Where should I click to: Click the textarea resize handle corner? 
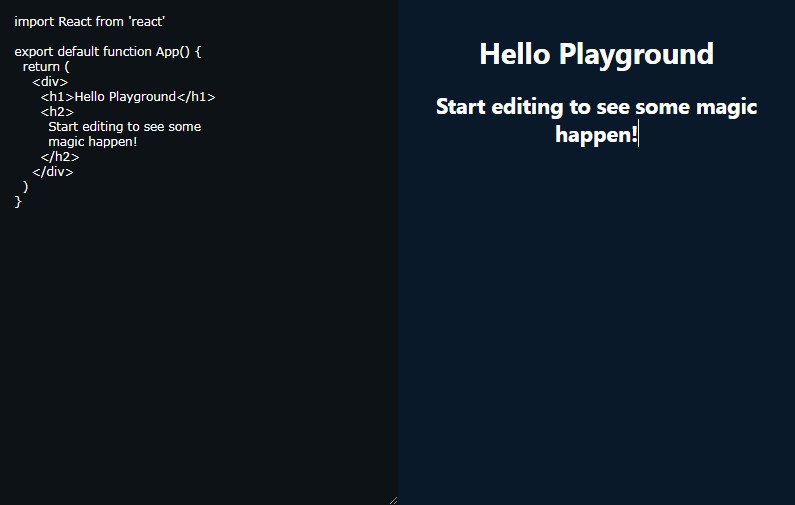pos(393,500)
